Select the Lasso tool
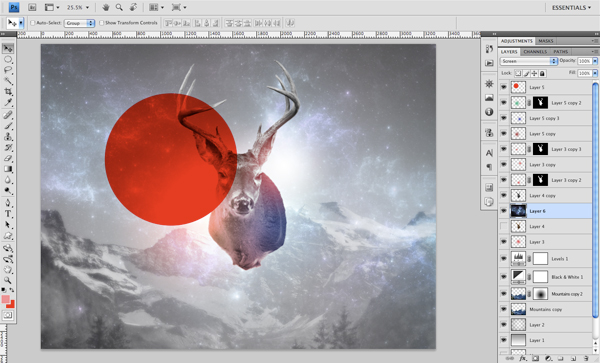Viewport: 600px width, 363px height. pyautogui.click(x=8, y=70)
